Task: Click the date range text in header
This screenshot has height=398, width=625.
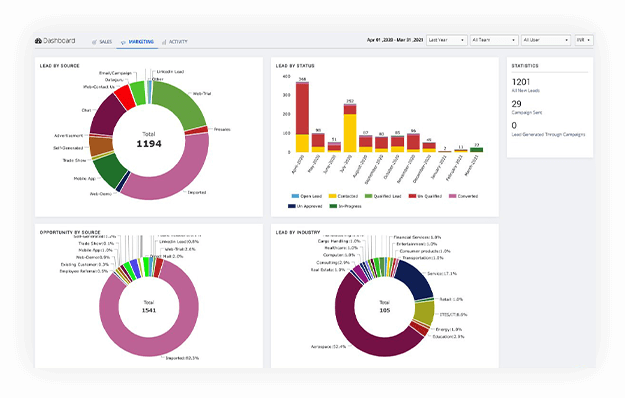Action: (x=395, y=40)
